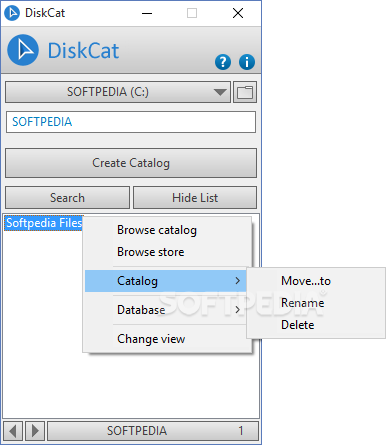The image size is (386, 445).
Task: Go to previous database with left arrow
Action: pos(13,431)
